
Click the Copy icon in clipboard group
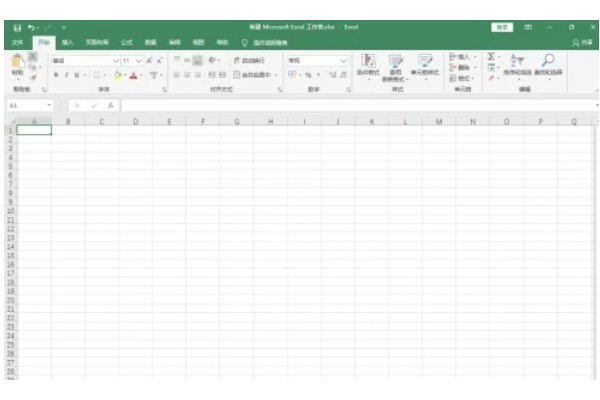tap(33, 67)
